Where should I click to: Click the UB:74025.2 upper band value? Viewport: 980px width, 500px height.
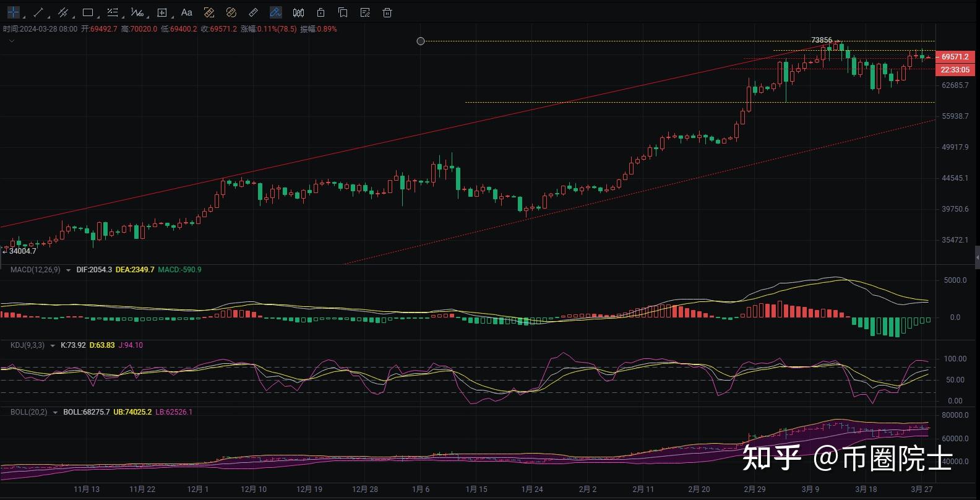pos(132,412)
